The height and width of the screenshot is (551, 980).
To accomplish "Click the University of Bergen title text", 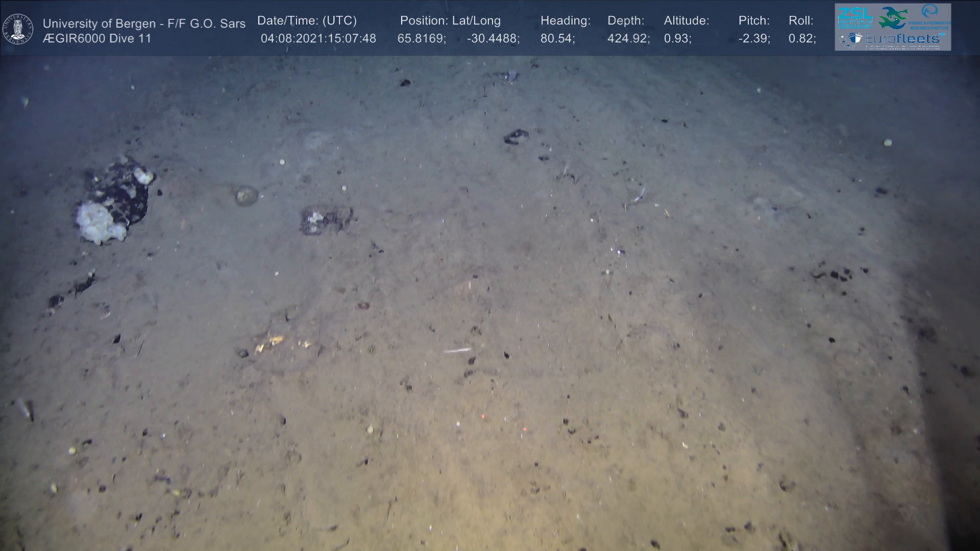I will coord(144,23).
